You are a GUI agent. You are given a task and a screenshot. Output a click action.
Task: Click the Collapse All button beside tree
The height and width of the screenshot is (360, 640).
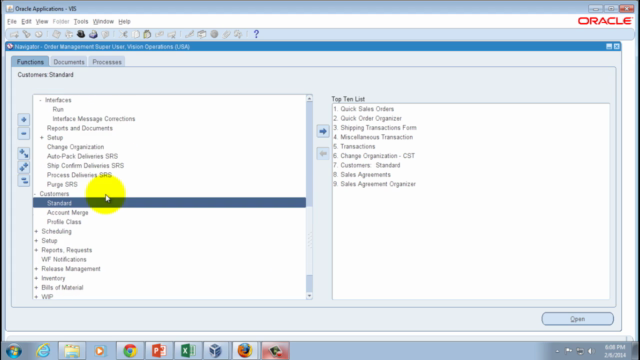(x=24, y=180)
